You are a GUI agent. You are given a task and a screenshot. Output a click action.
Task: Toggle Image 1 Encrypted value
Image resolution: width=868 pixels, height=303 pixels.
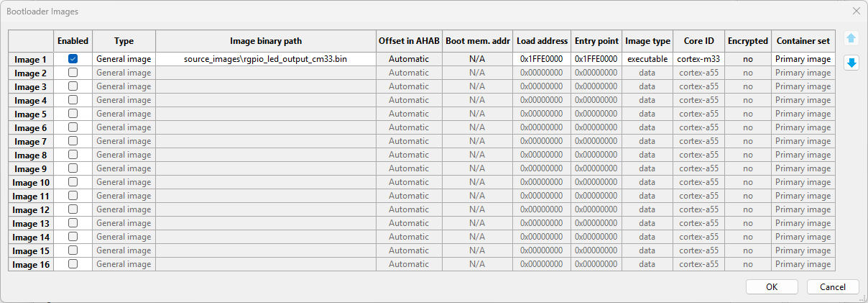[x=747, y=59]
